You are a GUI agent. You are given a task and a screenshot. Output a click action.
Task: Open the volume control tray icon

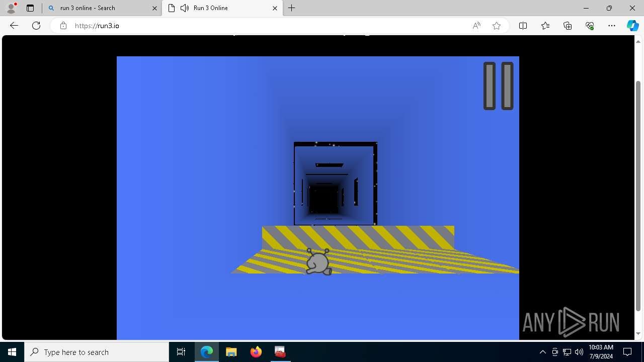coord(579,352)
